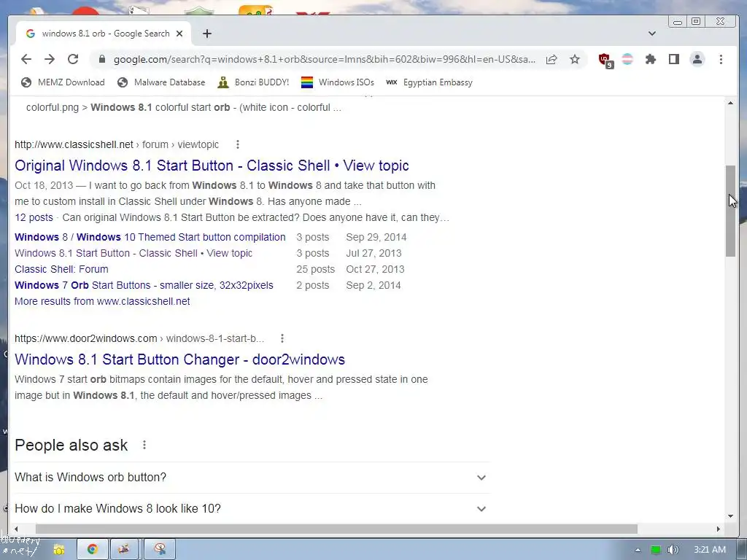Open the site lock info icon

click(x=101, y=59)
